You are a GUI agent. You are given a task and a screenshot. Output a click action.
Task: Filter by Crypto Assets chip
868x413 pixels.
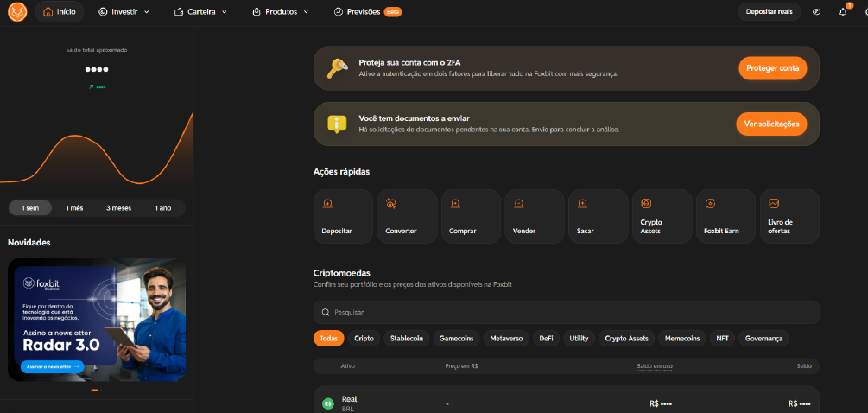(627, 338)
